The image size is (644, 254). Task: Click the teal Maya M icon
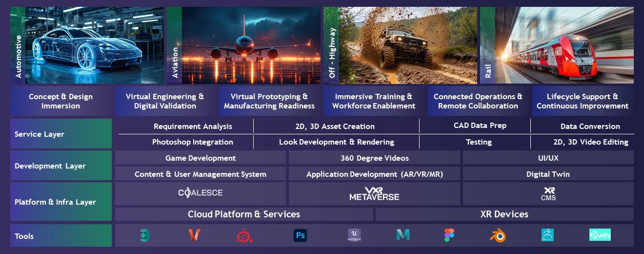[x=402, y=235]
